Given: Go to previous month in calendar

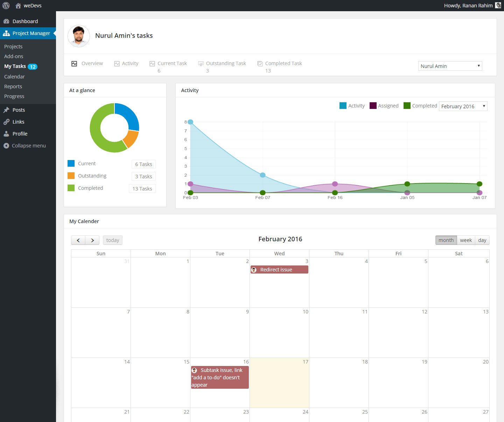Looking at the screenshot, I should point(78,240).
